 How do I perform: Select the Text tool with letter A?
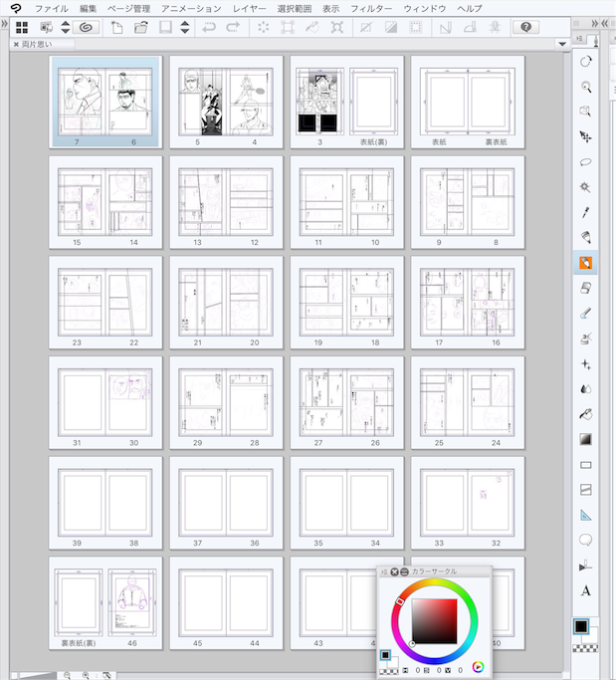585,590
